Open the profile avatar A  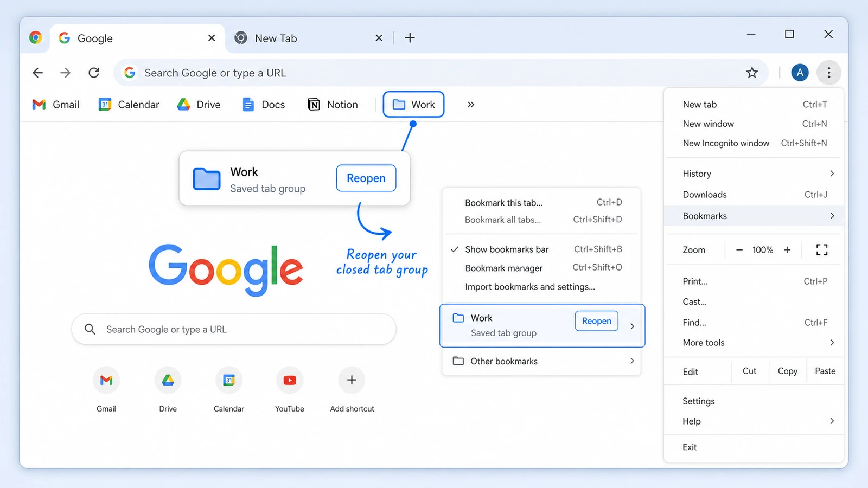800,73
